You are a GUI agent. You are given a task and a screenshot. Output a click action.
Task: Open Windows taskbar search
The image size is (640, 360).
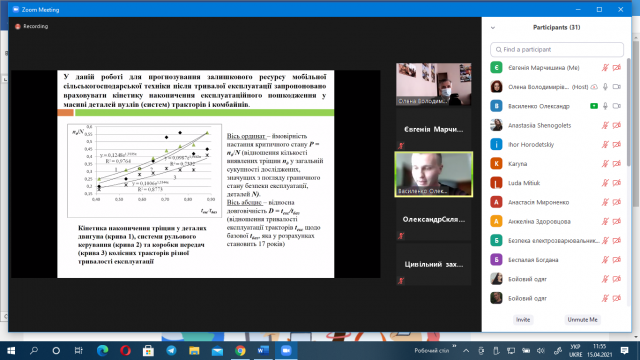pyautogui.click(x=34, y=351)
